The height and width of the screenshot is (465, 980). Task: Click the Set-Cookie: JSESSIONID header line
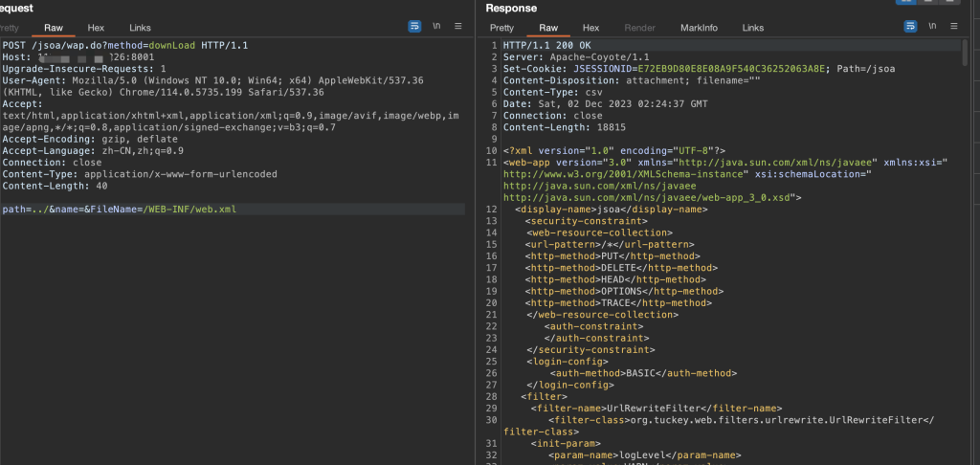[699, 69]
